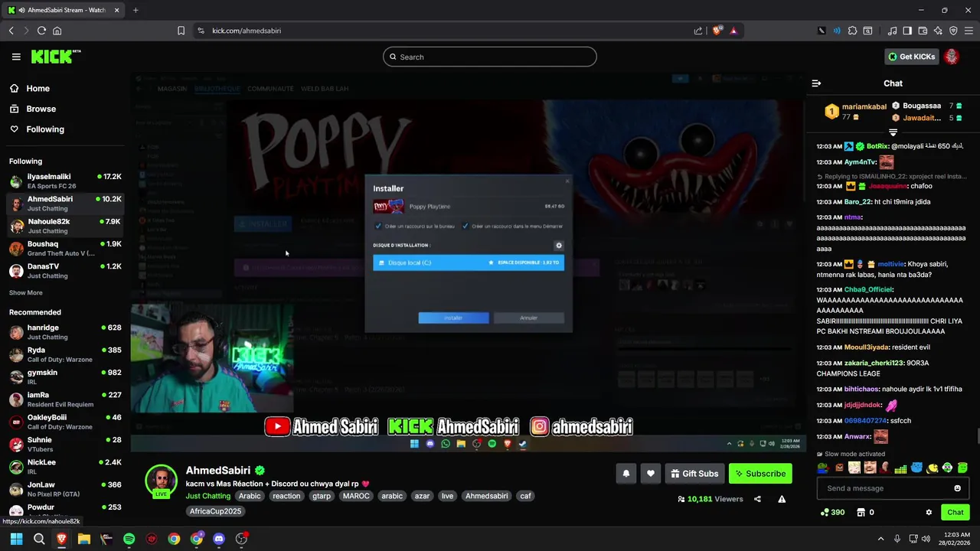Open OakleyBoiii recommended channel
This screenshot has width=980, height=551.
pos(65,422)
